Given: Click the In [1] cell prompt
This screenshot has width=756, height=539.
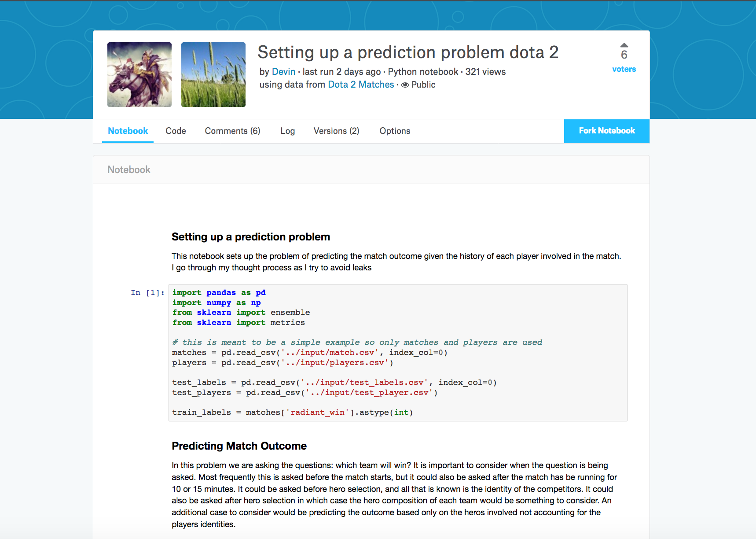Looking at the screenshot, I should [147, 293].
